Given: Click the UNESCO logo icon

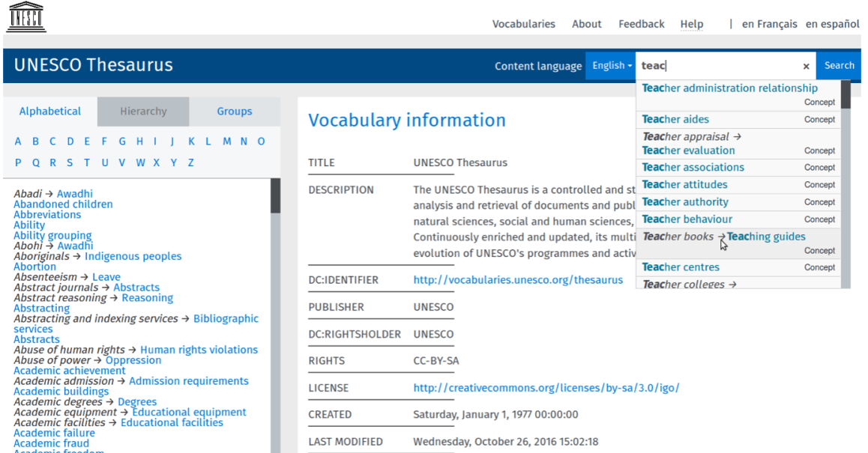Looking at the screenshot, I should 27,17.
